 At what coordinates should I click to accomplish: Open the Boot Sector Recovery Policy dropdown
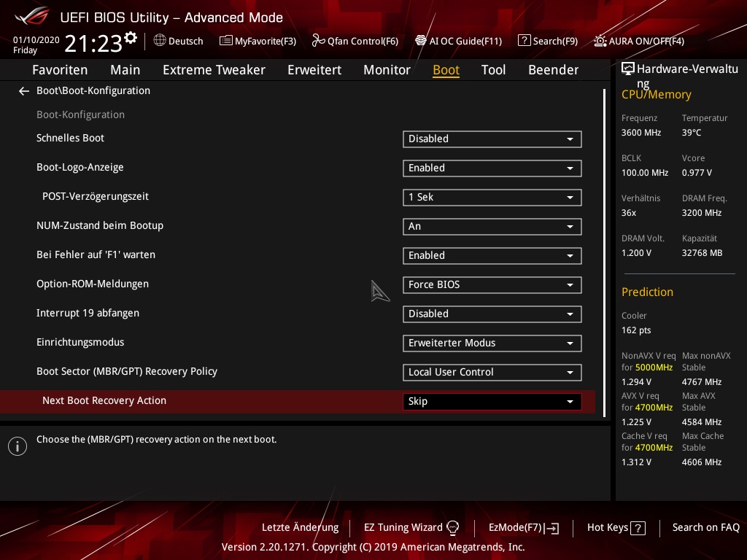coord(492,373)
